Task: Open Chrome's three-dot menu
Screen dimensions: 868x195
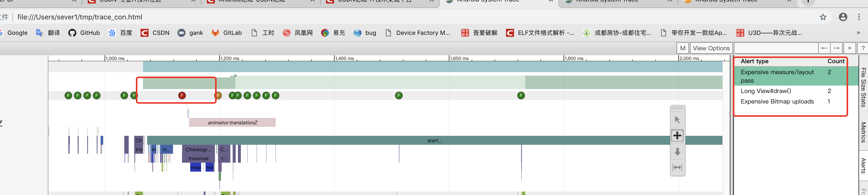Action: (x=859, y=17)
